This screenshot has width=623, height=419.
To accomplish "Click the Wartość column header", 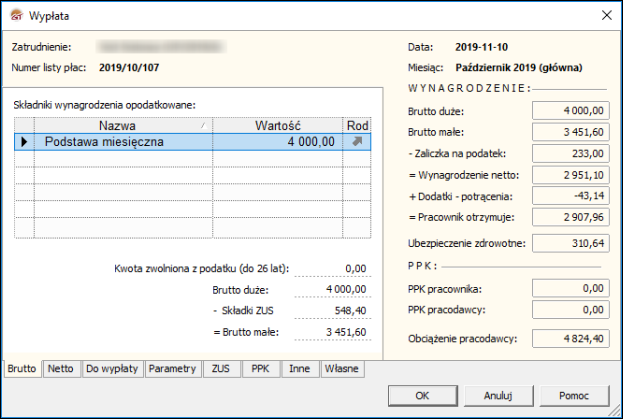I will pos(278,126).
